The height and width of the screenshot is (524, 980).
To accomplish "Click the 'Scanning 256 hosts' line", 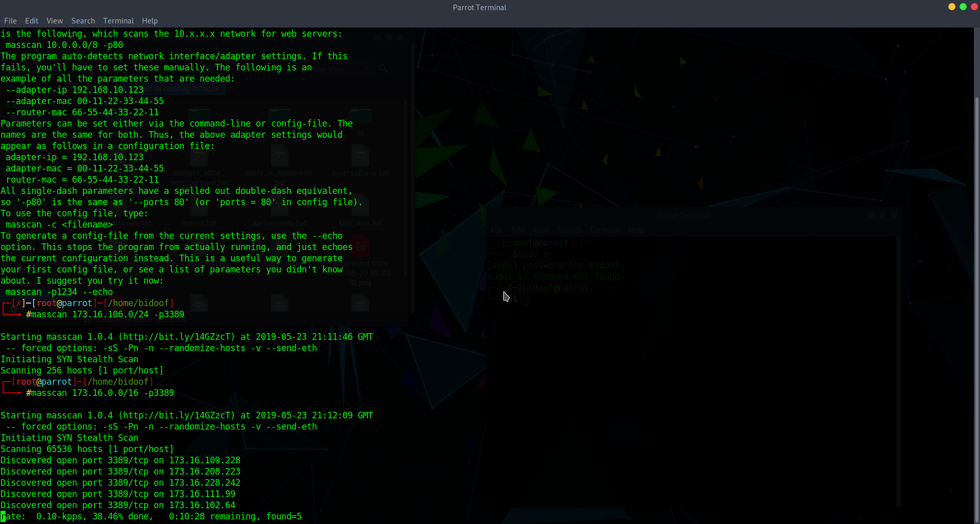I will coord(82,370).
